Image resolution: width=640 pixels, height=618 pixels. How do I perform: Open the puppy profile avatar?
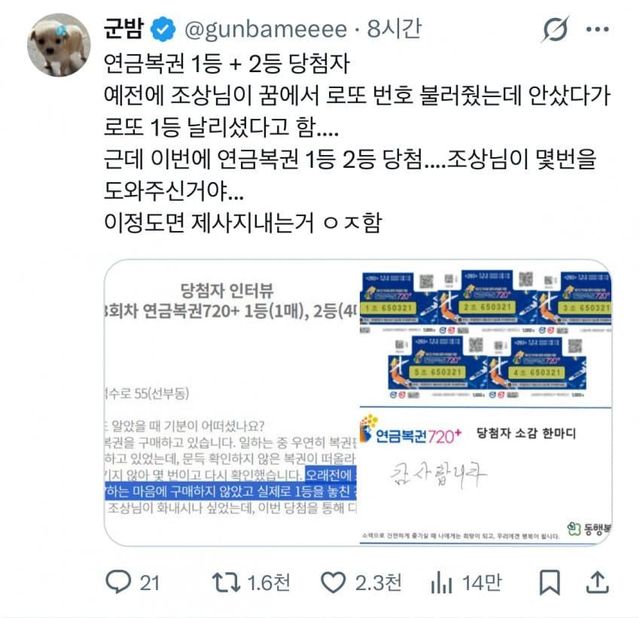(59, 45)
